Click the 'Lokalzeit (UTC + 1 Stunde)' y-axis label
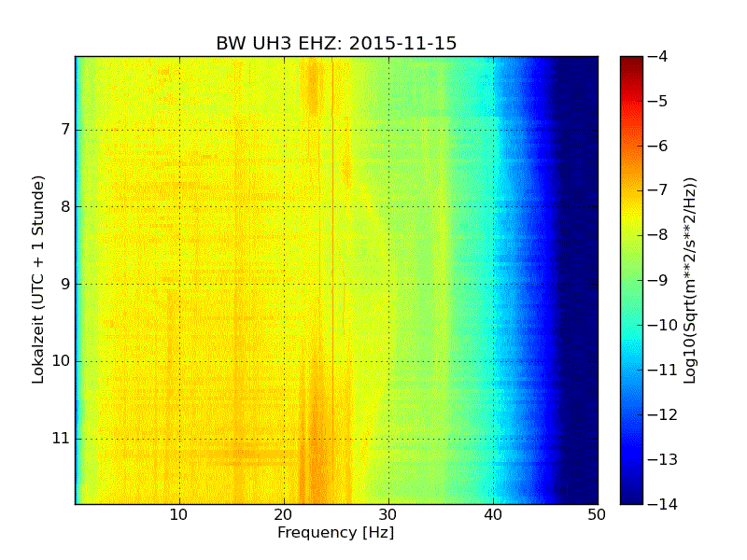Viewport: 747px width, 560px height. tap(38, 279)
